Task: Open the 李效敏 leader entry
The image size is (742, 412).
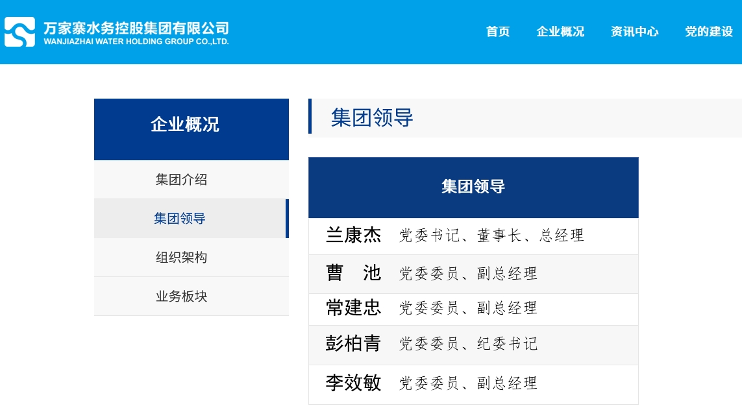Action: [x=353, y=383]
